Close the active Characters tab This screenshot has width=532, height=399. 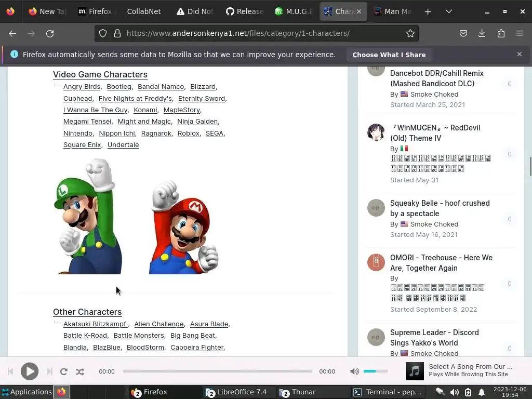tap(359, 11)
